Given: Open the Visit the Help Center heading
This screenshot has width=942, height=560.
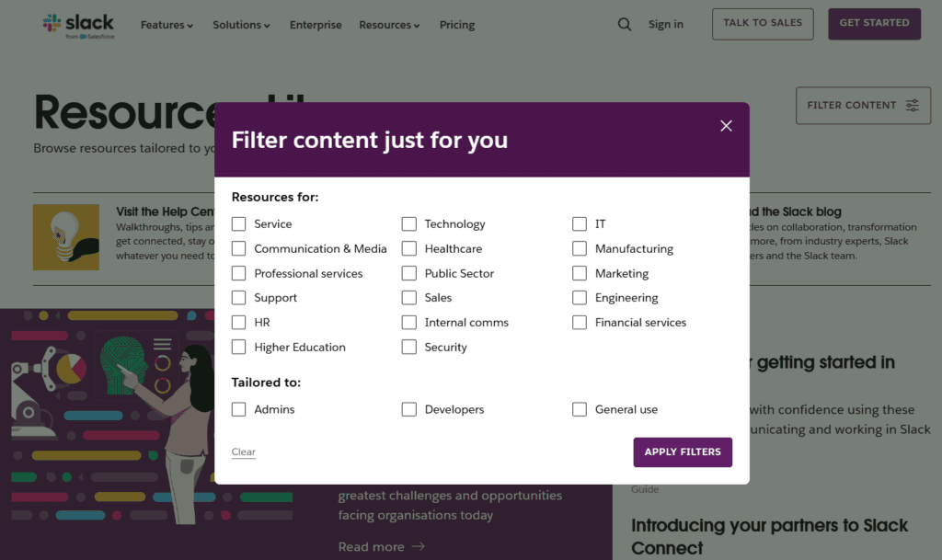Looking at the screenshot, I should [x=166, y=211].
